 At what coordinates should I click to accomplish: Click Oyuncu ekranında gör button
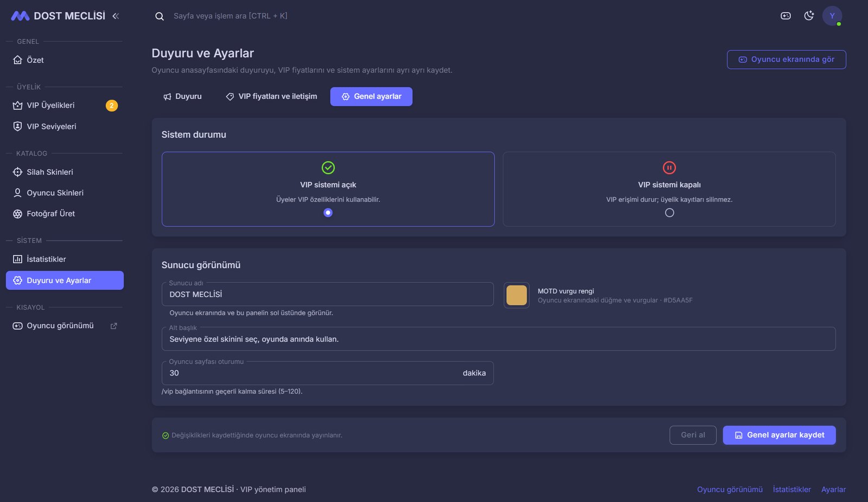click(x=786, y=60)
